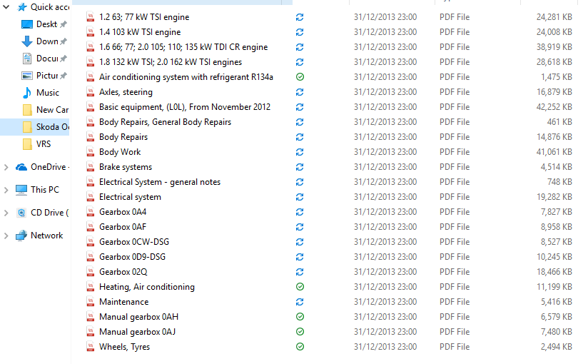Expand the CD Drive node
The height and width of the screenshot is (364, 588).
6,213
